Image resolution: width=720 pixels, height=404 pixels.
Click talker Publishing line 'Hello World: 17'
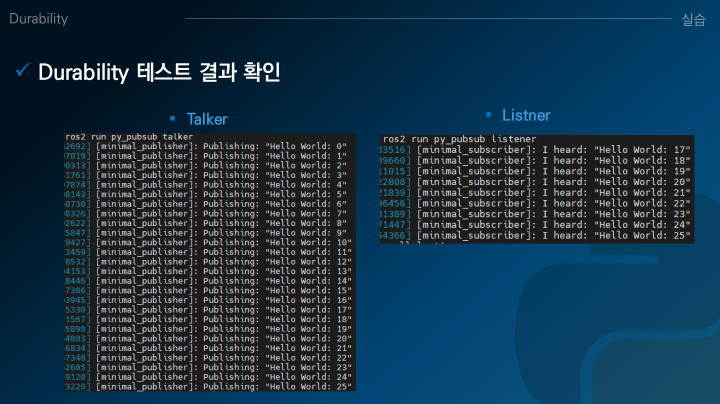(208, 310)
